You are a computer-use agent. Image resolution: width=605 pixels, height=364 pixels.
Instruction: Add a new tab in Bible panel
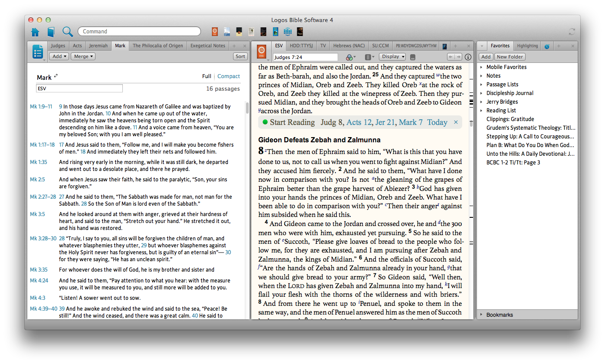tap(456, 46)
